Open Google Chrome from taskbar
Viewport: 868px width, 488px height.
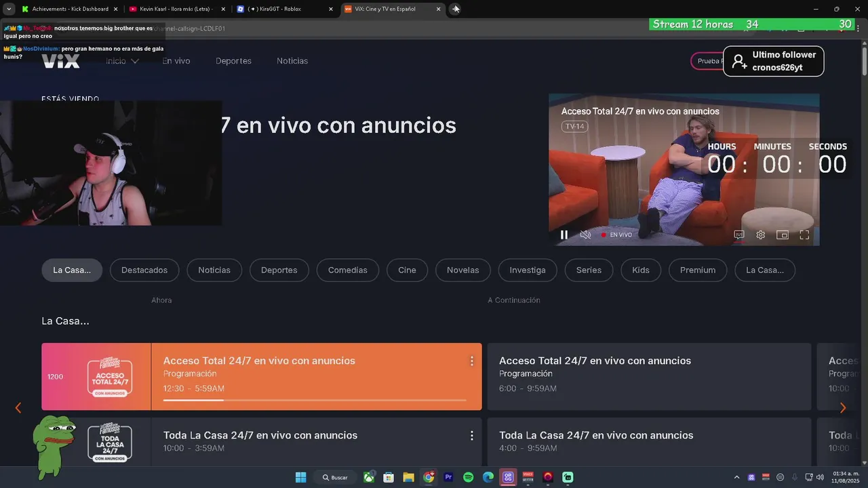[x=429, y=477]
